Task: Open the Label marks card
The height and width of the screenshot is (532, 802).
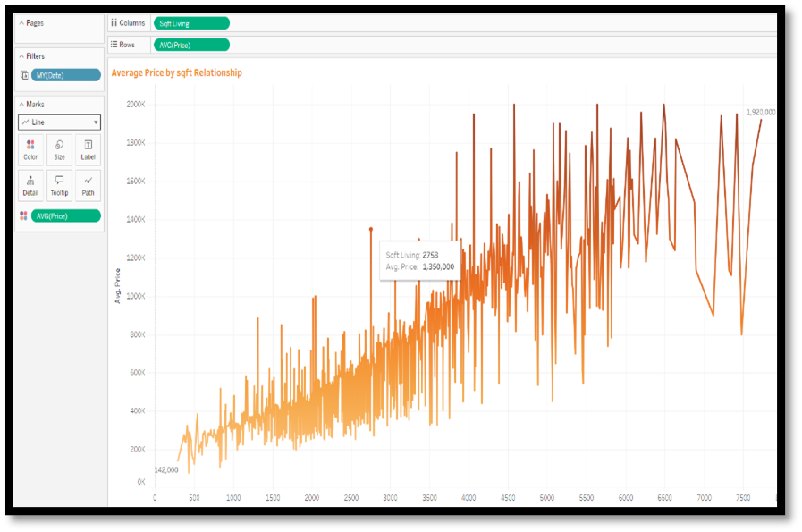Action: click(x=88, y=149)
